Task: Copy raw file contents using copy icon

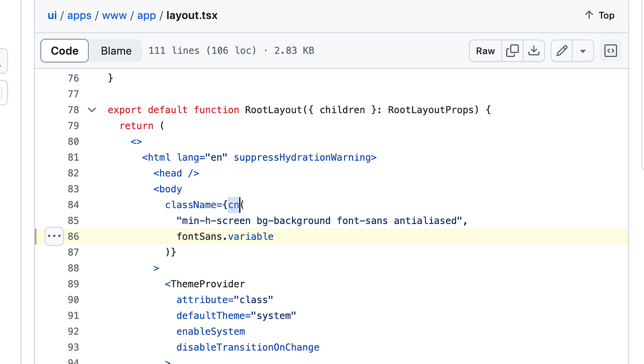Action: coord(513,50)
